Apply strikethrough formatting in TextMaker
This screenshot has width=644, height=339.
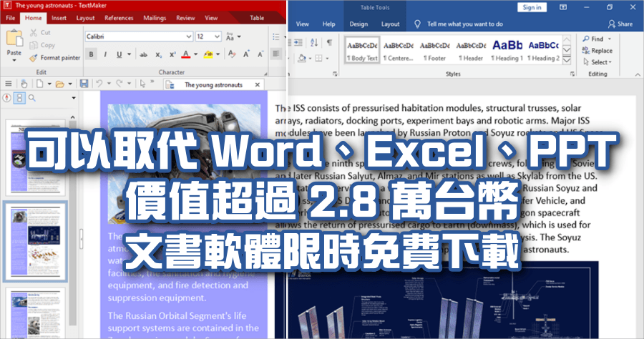pos(143,54)
